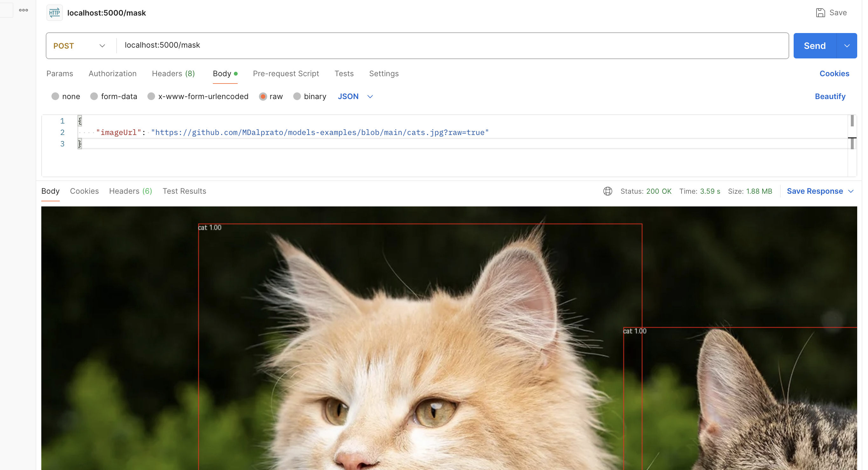868x470 pixels.
Task: Open response Test Results tab
Action: (x=184, y=191)
